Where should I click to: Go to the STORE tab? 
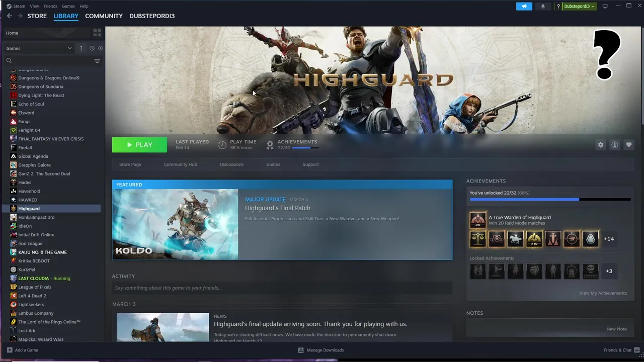tap(37, 16)
